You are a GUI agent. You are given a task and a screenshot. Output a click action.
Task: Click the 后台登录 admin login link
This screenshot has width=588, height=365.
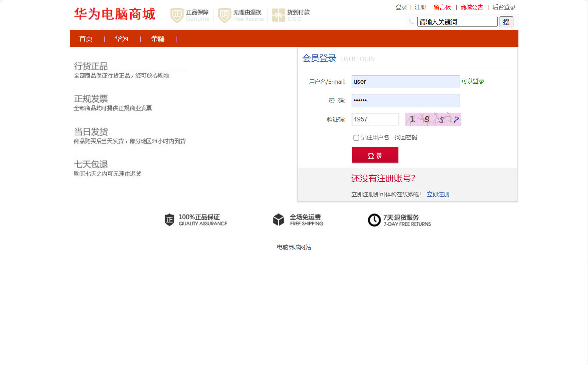coord(504,7)
